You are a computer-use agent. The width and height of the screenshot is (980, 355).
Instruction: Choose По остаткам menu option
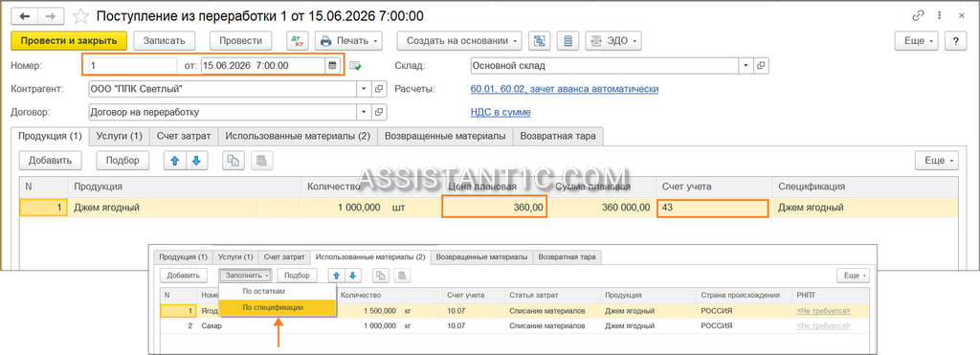[278, 291]
